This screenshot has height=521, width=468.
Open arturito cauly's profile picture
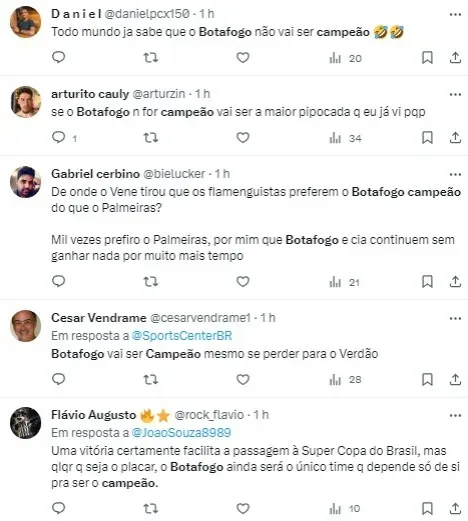pyautogui.click(x=26, y=102)
